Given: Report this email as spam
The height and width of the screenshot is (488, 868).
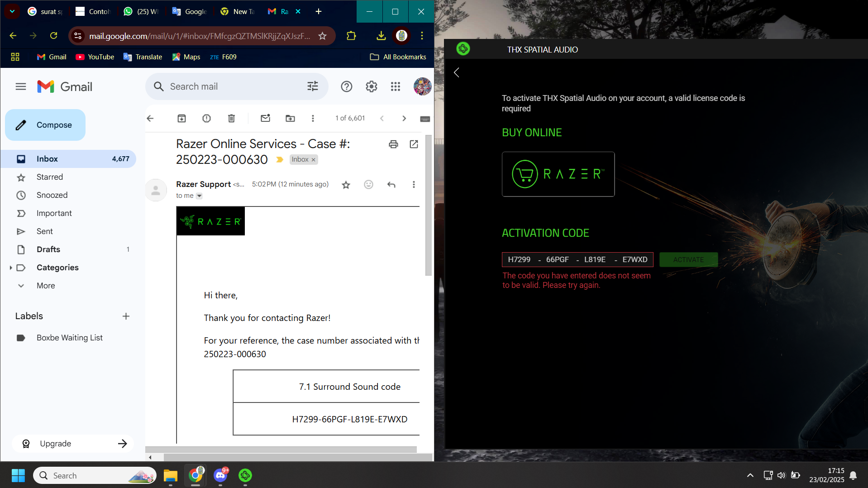Looking at the screenshot, I should point(206,118).
